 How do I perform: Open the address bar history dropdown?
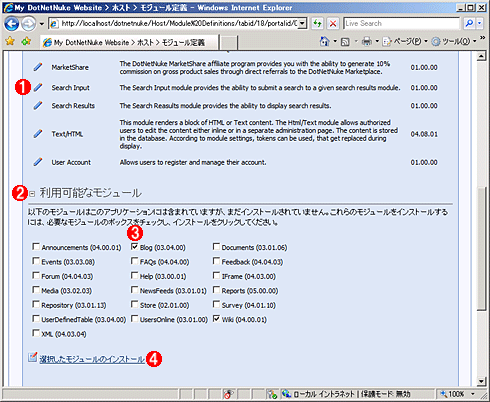point(302,23)
